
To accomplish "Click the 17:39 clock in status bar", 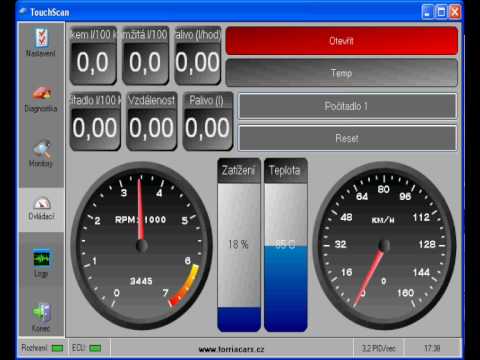I will (432, 348).
